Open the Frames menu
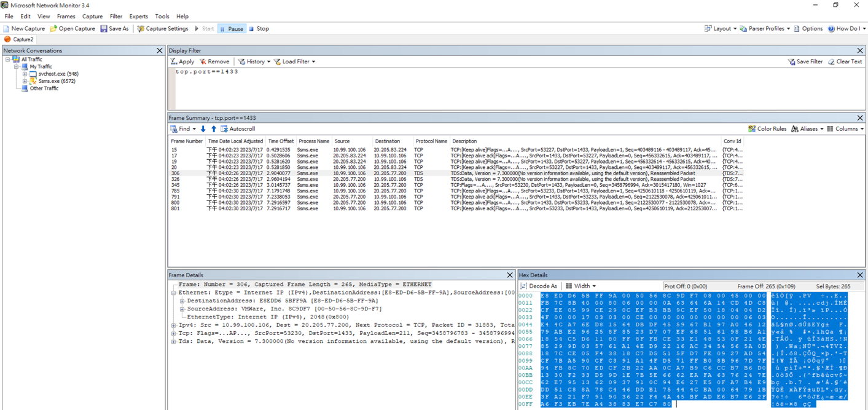 tap(66, 17)
